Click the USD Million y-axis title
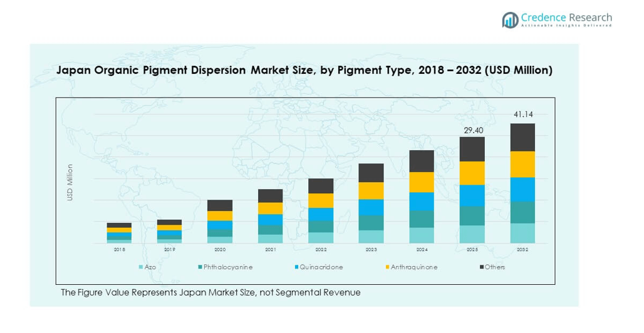The height and width of the screenshot is (333, 644). [x=70, y=182]
